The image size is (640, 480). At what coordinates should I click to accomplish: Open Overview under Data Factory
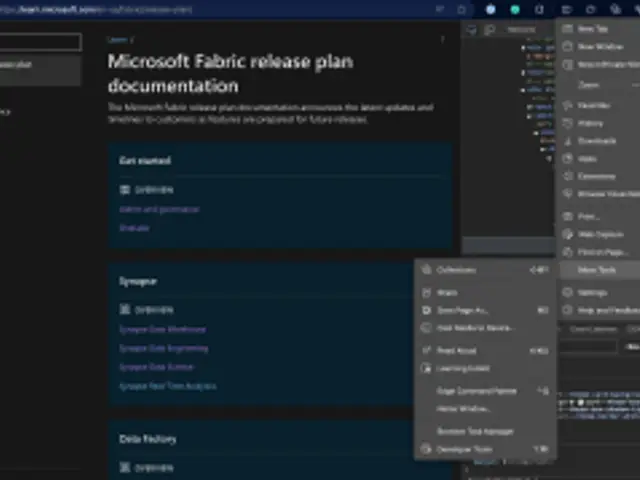[x=154, y=468]
